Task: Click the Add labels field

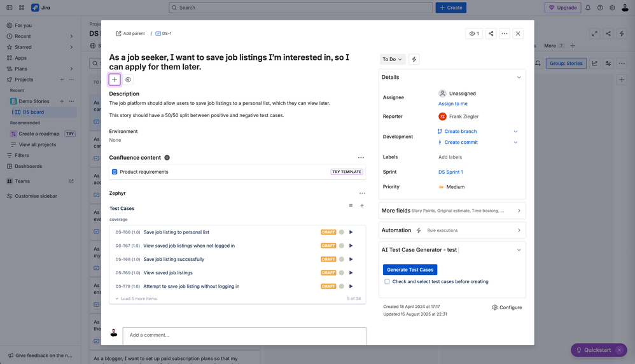Action: pos(450,157)
